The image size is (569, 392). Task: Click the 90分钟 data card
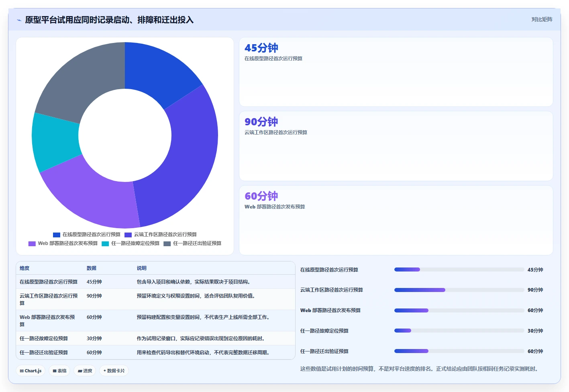click(396, 146)
